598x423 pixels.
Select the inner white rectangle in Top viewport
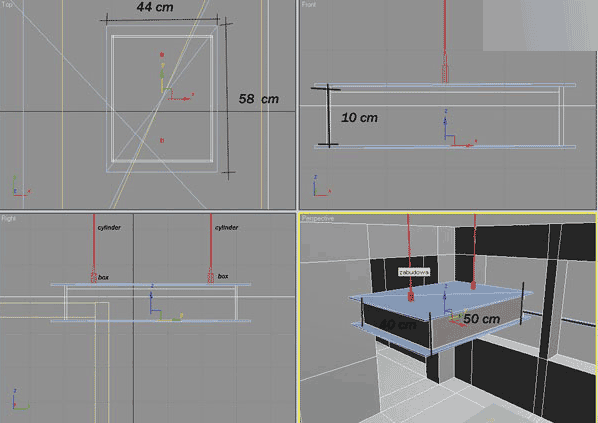[x=162, y=99]
